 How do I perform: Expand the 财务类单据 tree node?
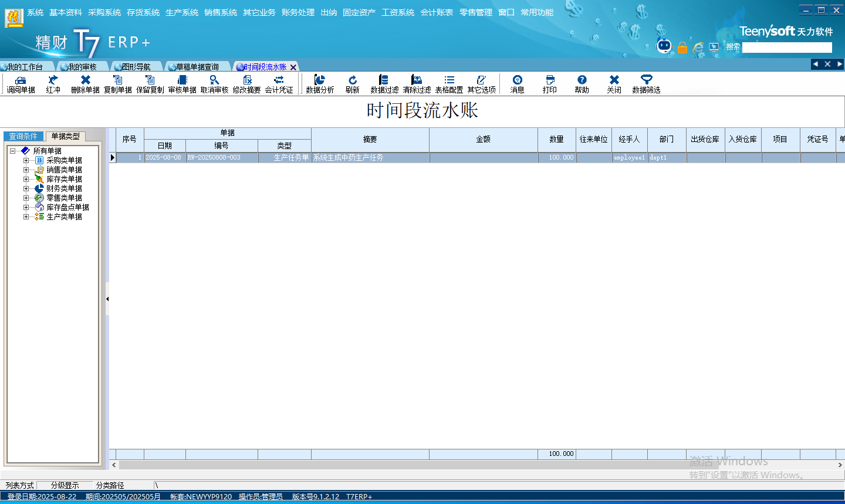pos(26,188)
